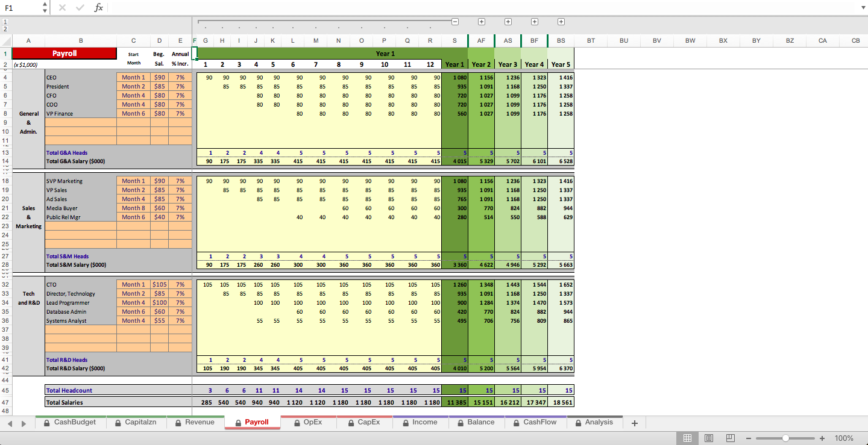868x445 pixels.
Task: Click the Name Box stepper arrows
Action: tap(45, 8)
